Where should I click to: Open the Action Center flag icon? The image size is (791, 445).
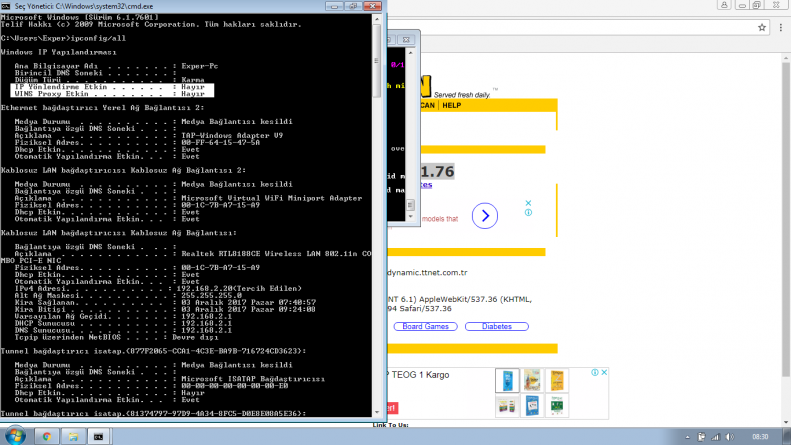[x=701, y=437]
